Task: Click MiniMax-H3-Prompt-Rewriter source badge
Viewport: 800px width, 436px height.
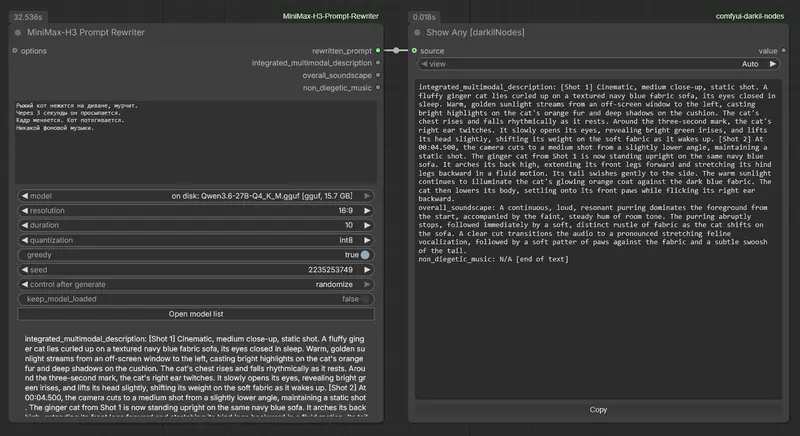Action: point(331,16)
